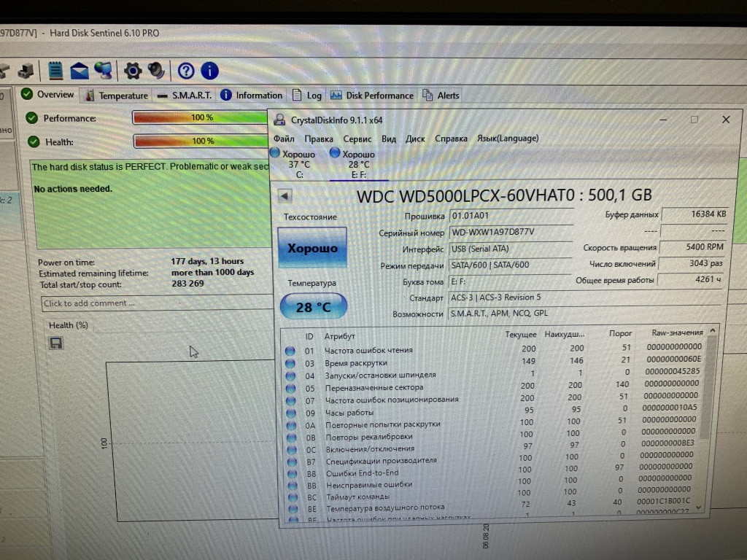The height and width of the screenshot is (560, 747).
Task: Click the Прошивка field with 01.01A01
Action: click(x=511, y=216)
